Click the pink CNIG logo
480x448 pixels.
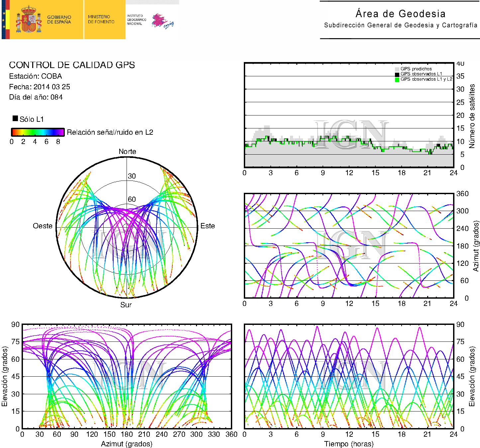click(162, 21)
